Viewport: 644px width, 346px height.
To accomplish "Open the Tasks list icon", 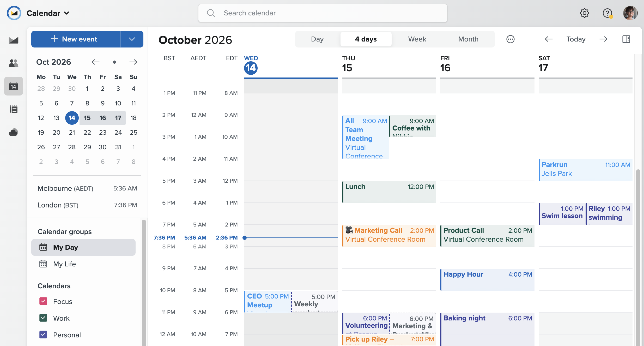I will (x=14, y=109).
